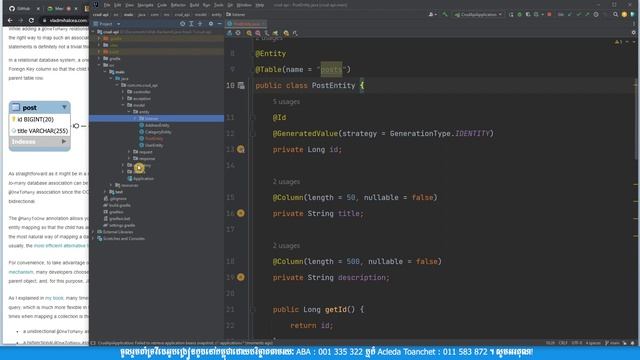
Task: Click 'my book' link in browser article
Action: click(54, 298)
